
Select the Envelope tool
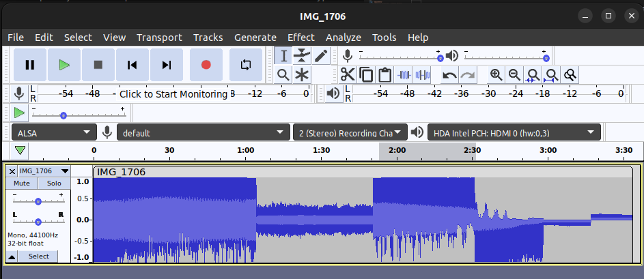[x=302, y=56]
